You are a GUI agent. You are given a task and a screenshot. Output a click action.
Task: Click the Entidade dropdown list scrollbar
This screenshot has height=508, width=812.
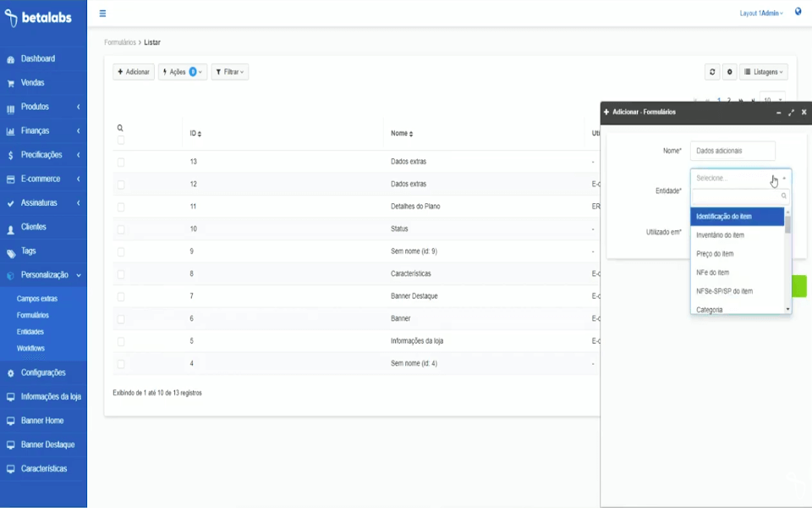point(787,225)
